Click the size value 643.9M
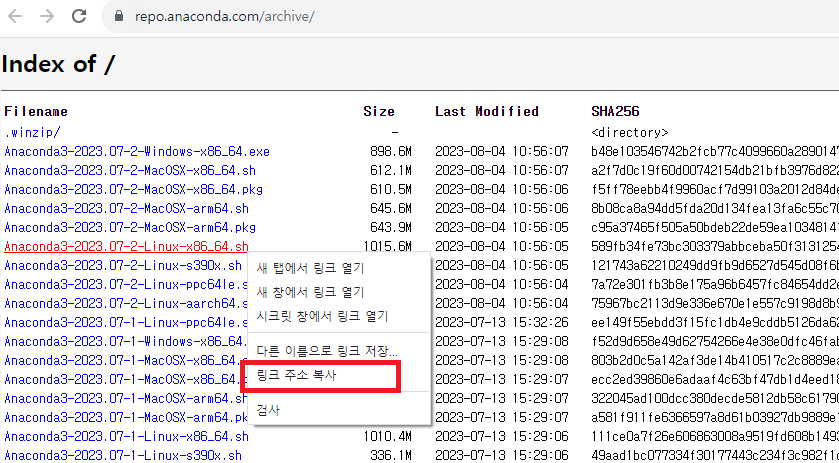 [391, 227]
